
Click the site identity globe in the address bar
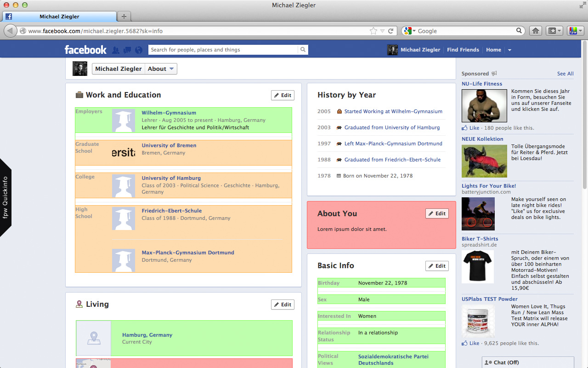[x=23, y=31]
